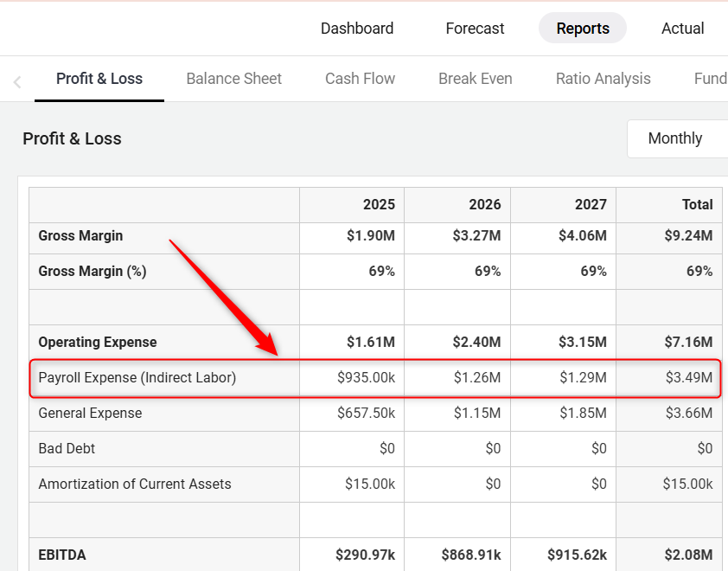Open the Actual menu item

[682, 29]
